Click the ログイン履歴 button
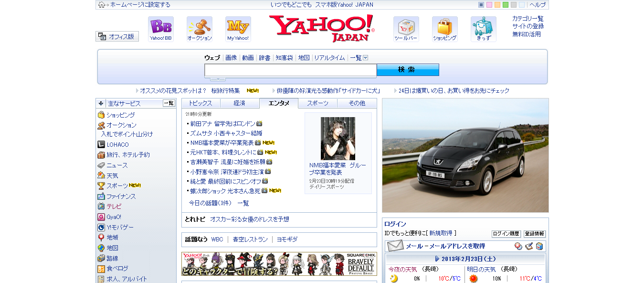 point(506,234)
